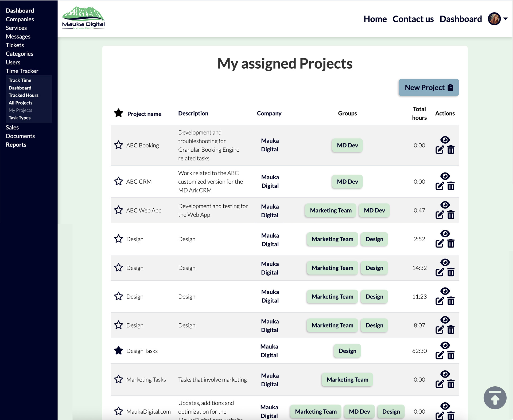Edit the Design project with 2:52 hours

440,244
